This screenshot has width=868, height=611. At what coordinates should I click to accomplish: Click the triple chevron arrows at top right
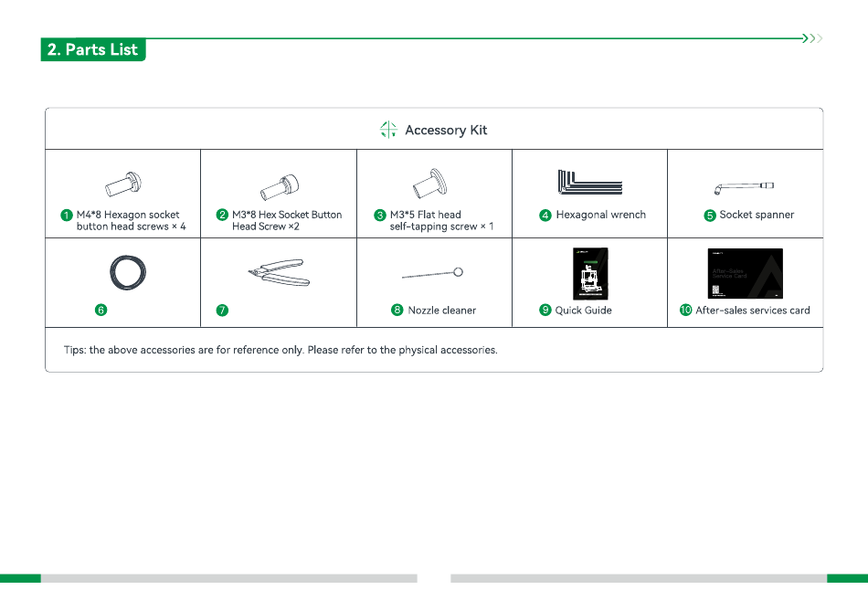812,38
